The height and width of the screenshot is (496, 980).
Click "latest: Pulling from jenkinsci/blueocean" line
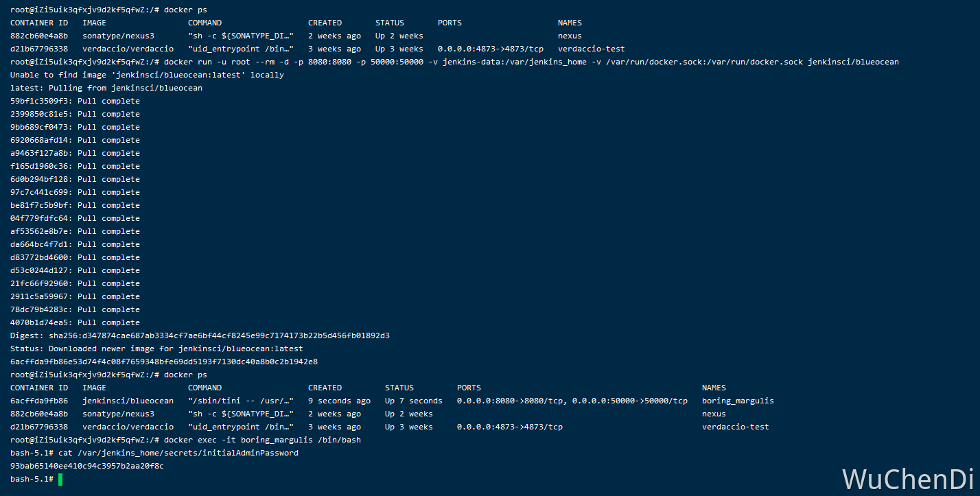106,88
